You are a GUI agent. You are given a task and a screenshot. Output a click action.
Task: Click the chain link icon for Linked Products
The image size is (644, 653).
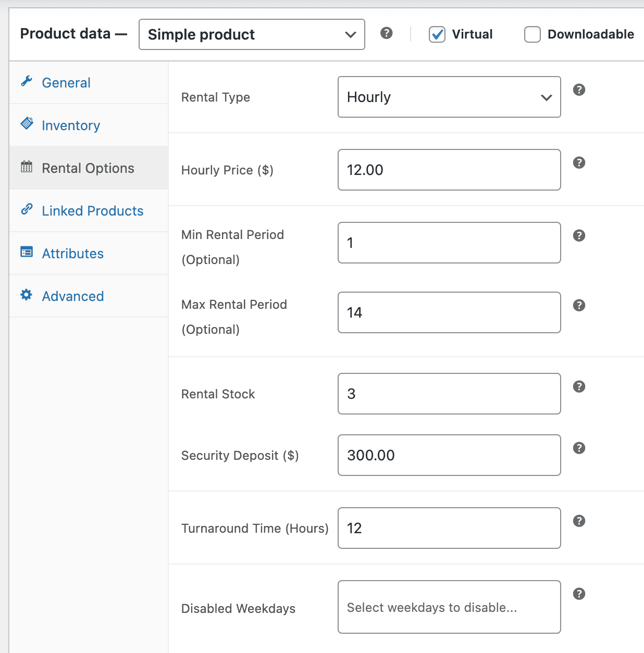(x=27, y=209)
